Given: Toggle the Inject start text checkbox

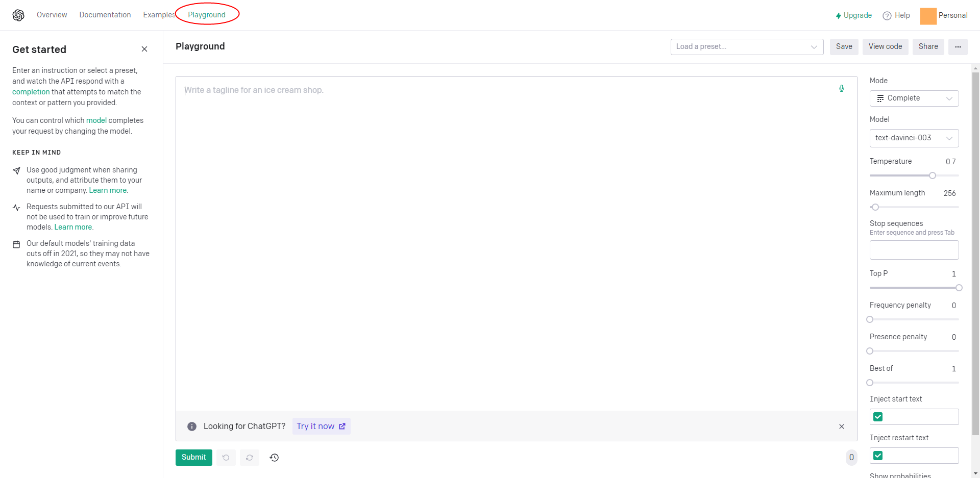Looking at the screenshot, I should point(878,417).
